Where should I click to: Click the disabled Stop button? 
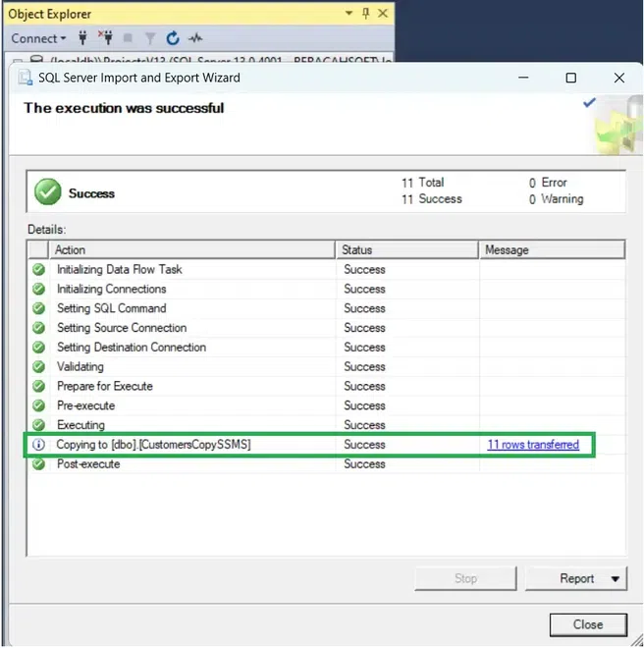point(465,578)
